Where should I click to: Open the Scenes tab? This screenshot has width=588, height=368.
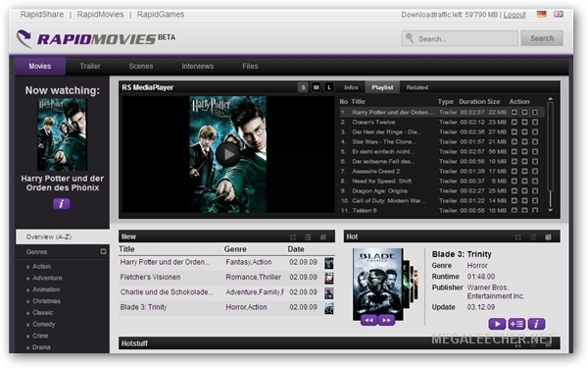(x=141, y=66)
